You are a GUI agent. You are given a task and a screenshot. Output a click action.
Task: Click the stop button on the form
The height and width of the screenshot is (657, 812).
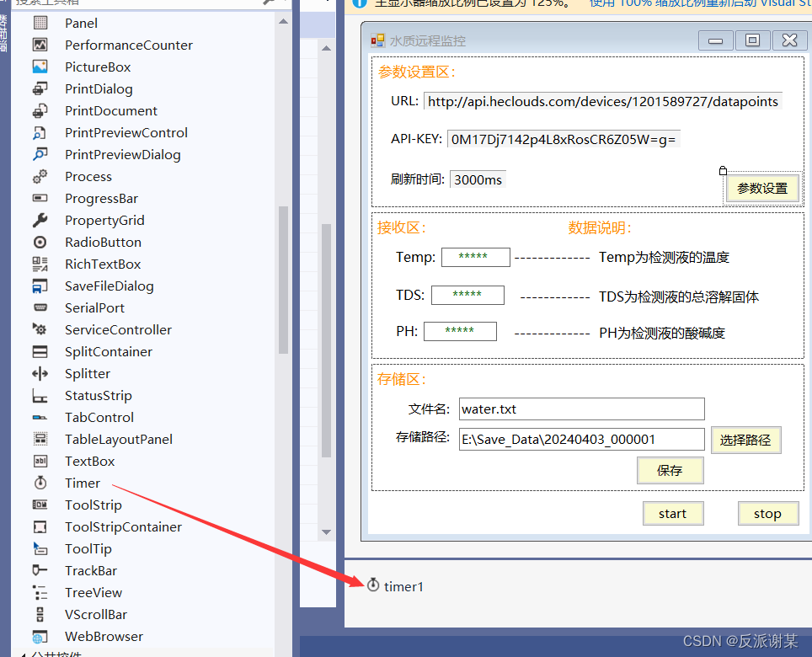[767, 513]
